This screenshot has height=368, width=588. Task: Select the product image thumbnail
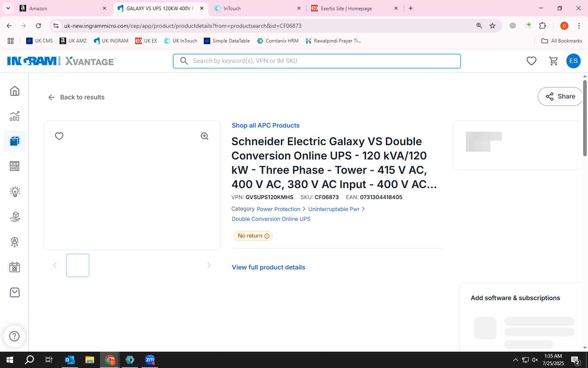[78, 265]
